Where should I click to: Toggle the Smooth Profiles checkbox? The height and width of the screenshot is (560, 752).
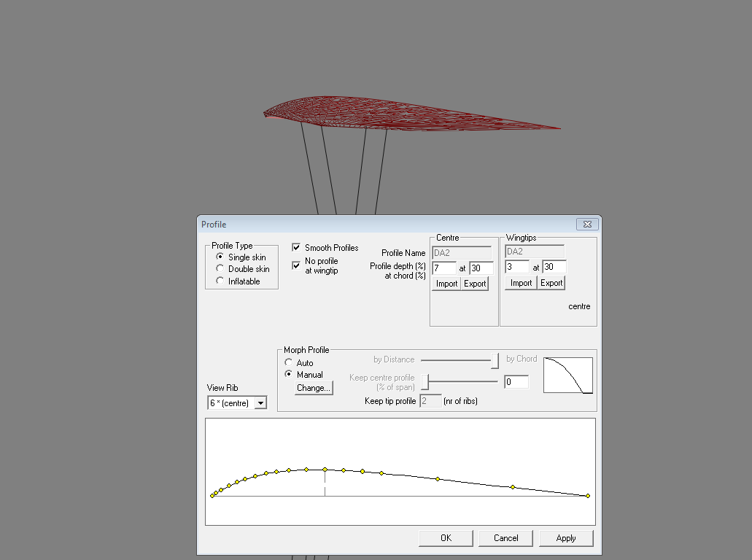pos(296,248)
